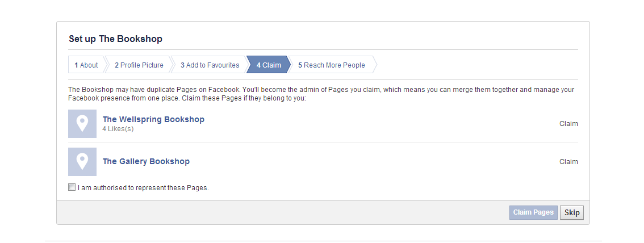This screenshot has width=644, height=243.
Task: Click the duplicate Pages description paragraph
Action: [x=321, y=94]
